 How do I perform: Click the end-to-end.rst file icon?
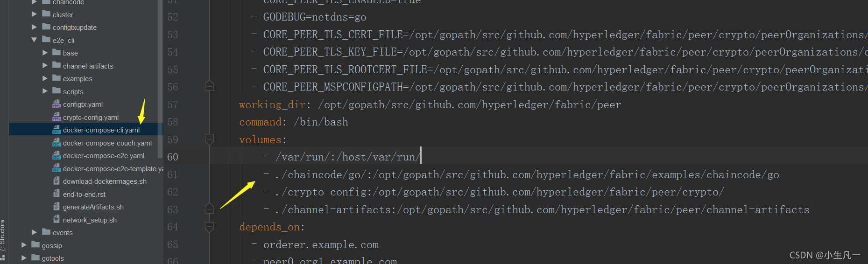click(x=56, y=194)
